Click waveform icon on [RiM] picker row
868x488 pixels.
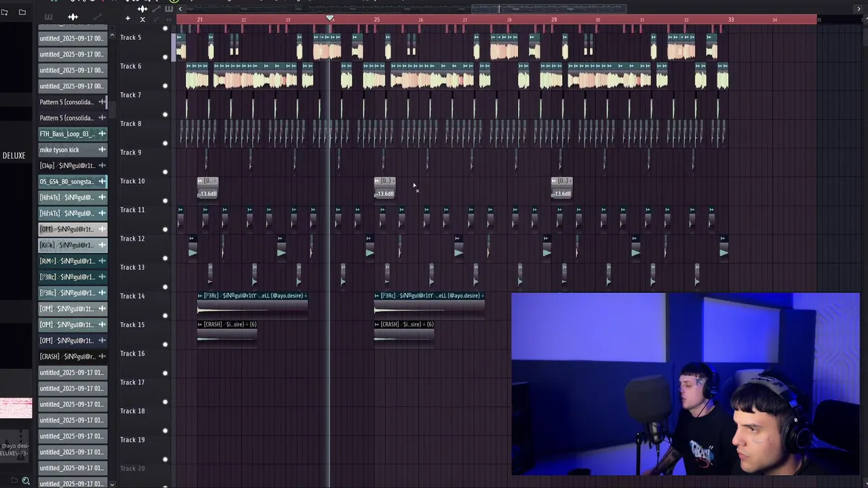click(x=102, y=261)
